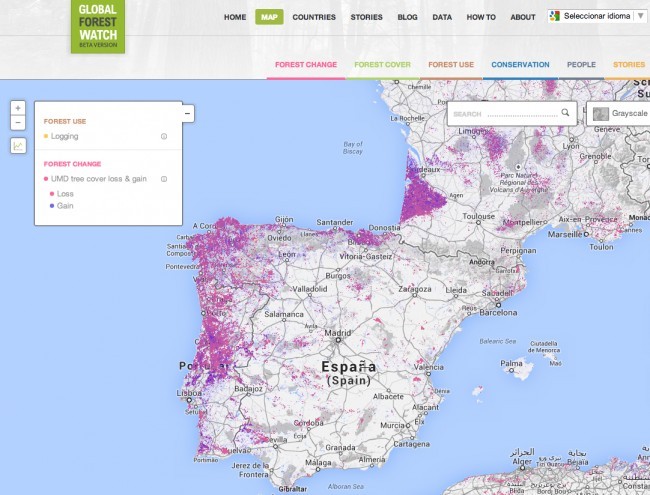Zoom in with the plus button

tap(18, 108)
